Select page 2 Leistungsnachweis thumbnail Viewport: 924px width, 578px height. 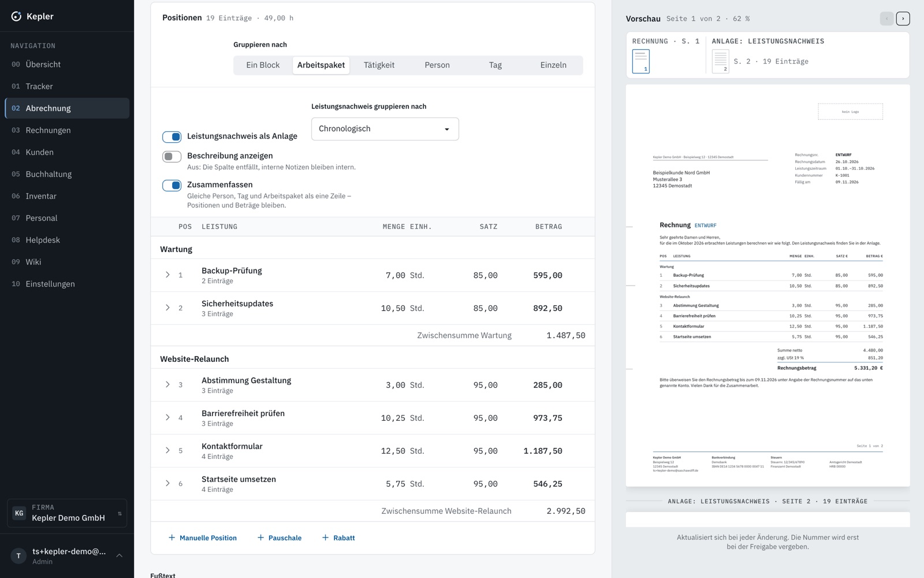720,61
